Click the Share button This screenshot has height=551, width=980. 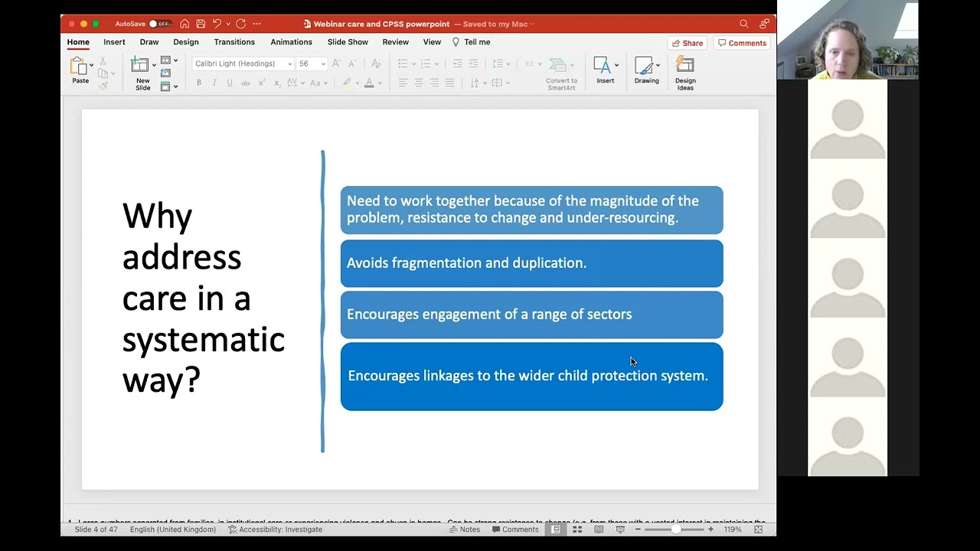[x=687, y=43]
